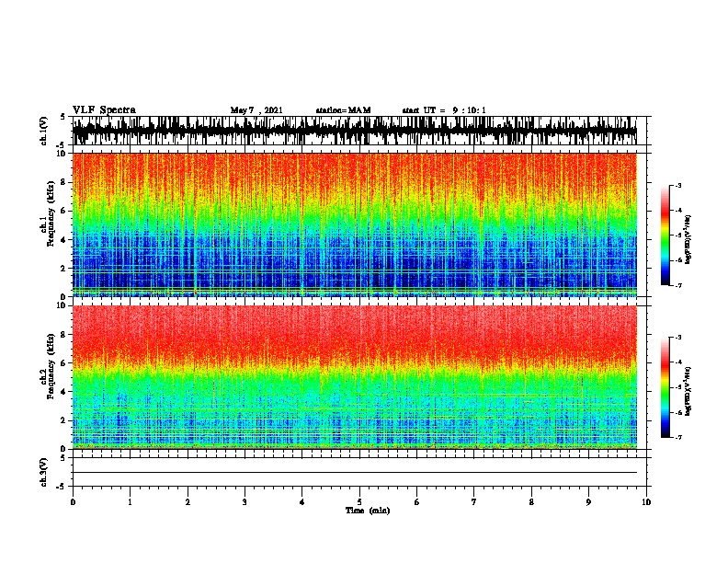Screen dimensions: 728x563
Task: Click the ch.1 spectrogram plot area
Action: (x=355, y=224)
